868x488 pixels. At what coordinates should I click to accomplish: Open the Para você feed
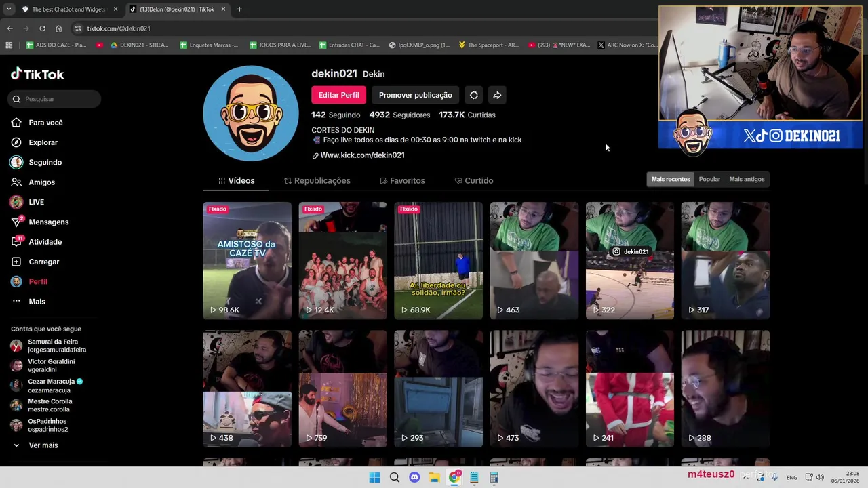[37, 123]
